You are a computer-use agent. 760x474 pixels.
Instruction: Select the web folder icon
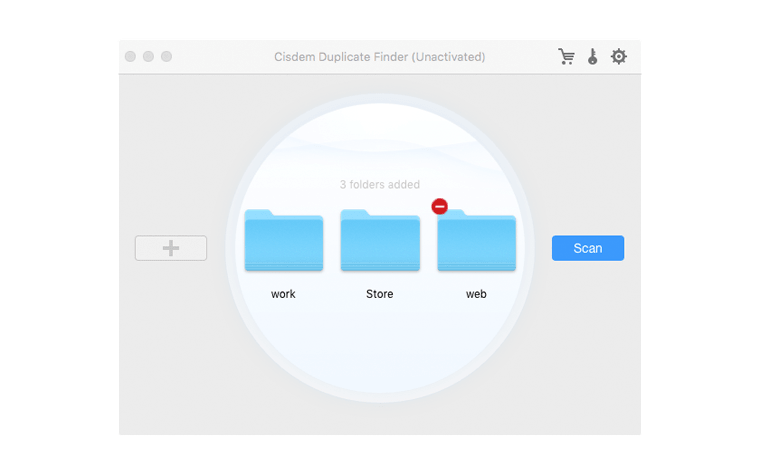[476, 240]
